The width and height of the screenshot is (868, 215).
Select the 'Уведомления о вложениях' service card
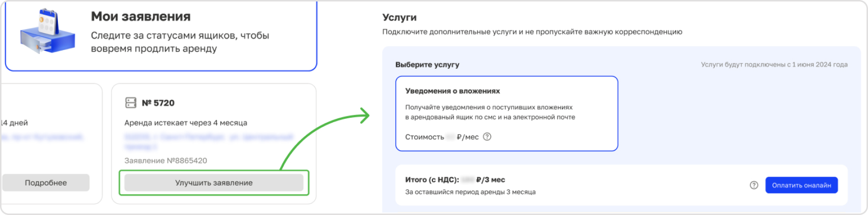point(506,113)
